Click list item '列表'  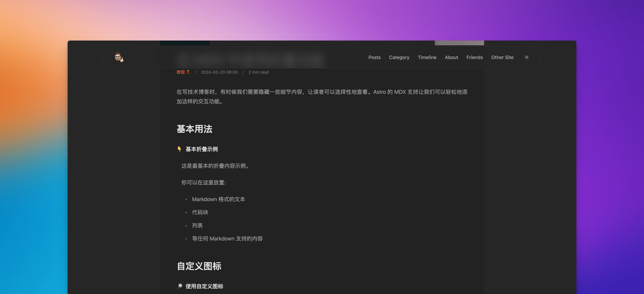(197, 225)
